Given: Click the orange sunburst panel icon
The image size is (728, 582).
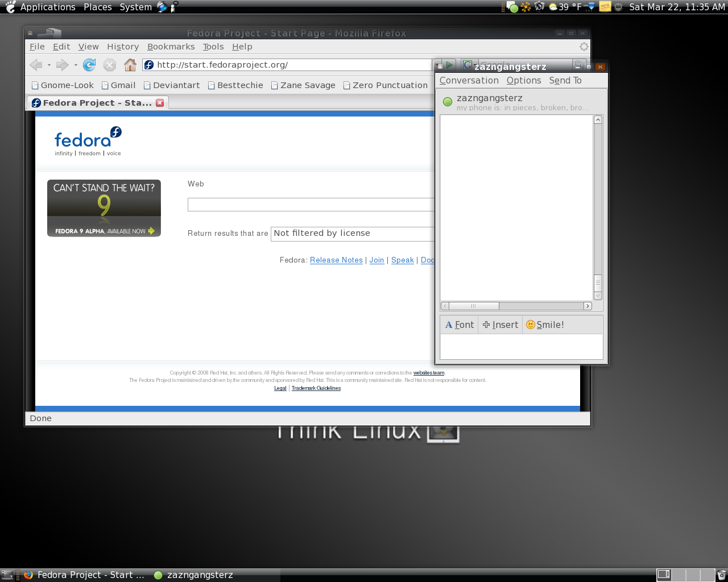Looking at the screenshot, I should (x=526, y=7).
